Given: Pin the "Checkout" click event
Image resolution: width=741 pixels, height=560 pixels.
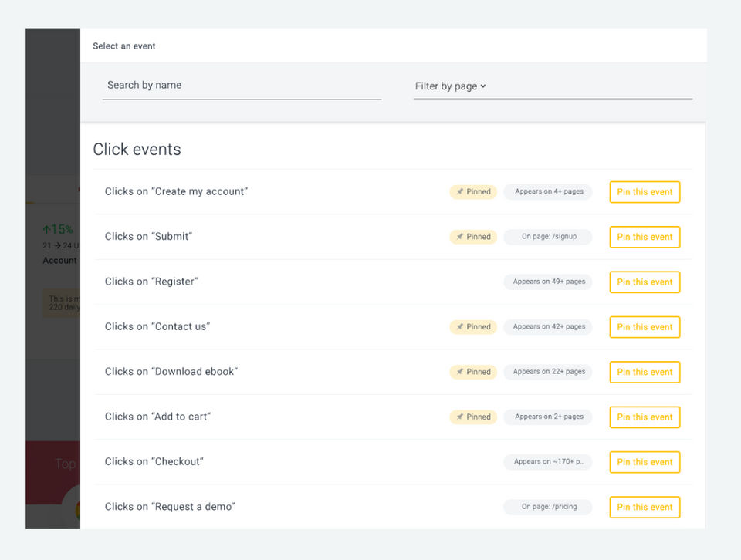Looking at the screenshot, I should [645, 462].
